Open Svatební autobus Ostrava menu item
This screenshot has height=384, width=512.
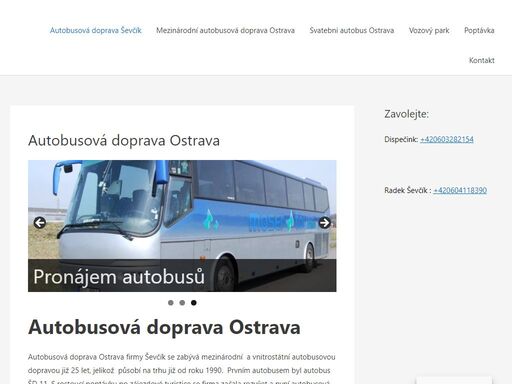click(x=352, y=30)
